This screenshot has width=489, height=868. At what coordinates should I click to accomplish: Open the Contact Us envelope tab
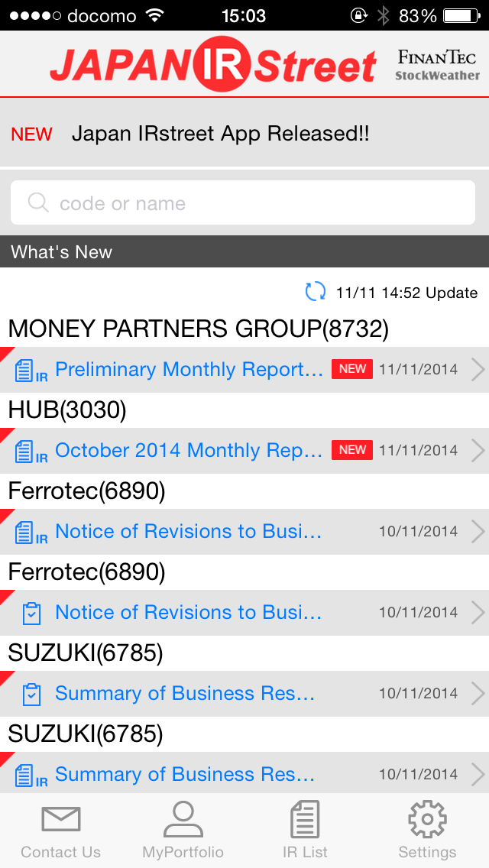(61, 831)
